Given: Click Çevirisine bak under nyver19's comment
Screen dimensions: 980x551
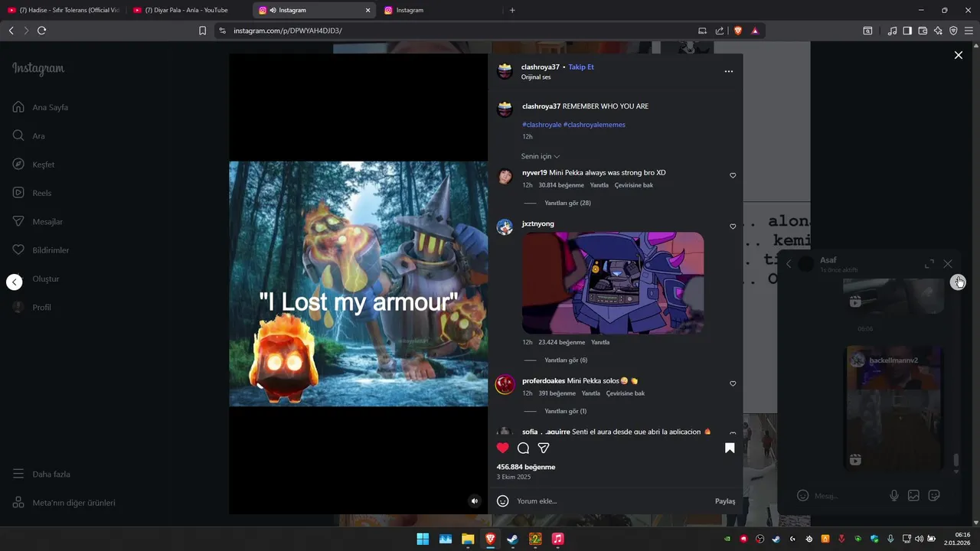Looking at the screenshot, I should tap(634, 185).
